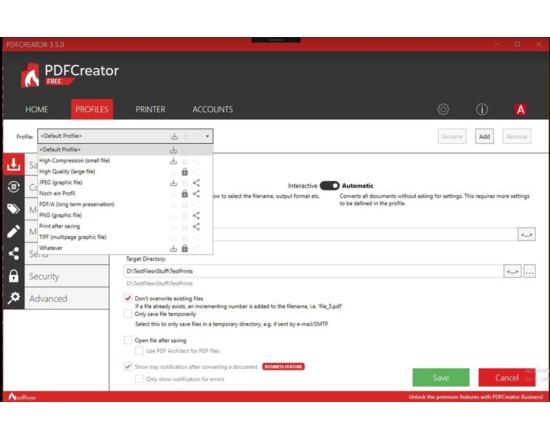Select <Default Profile> in dropdown list
This screenshot has width=550, height=440.
125,150
